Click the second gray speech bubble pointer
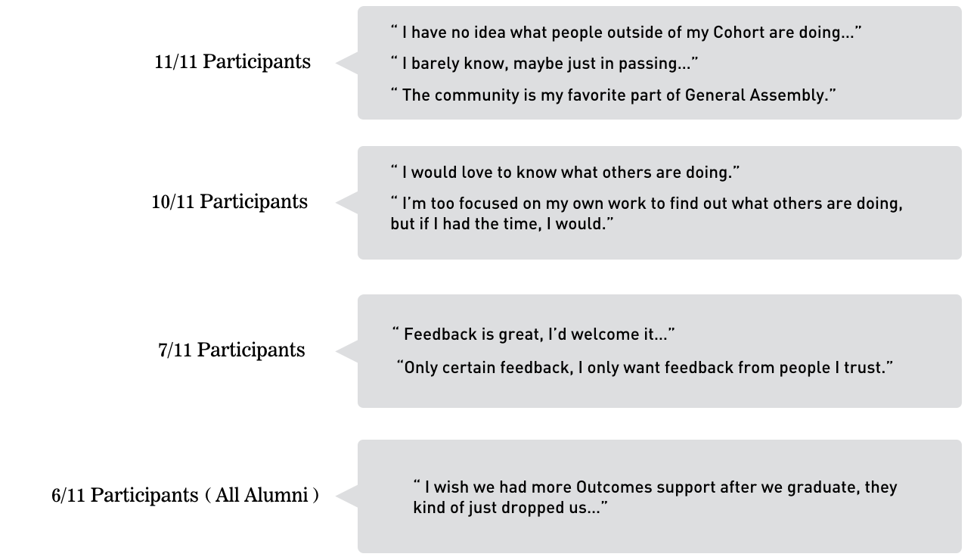980x560 pixels. click(x=347, y=203)
